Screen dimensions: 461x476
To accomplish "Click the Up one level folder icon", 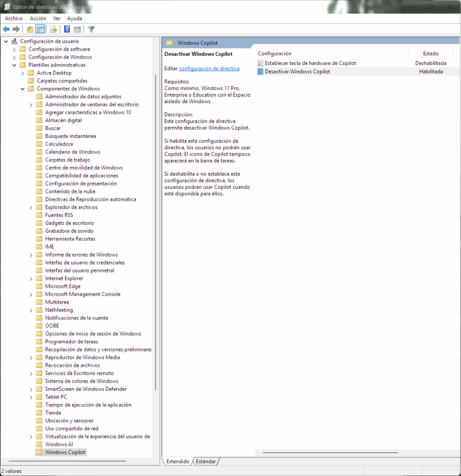I will click(29, 29).
